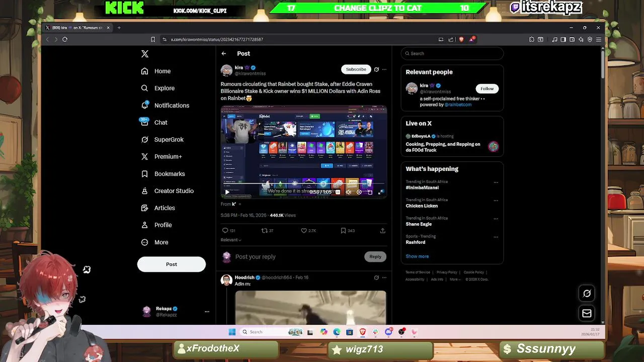Click Show more under What's happening
Image resolution: width=644 pixels, height=362 pixels.
[417, 256]
